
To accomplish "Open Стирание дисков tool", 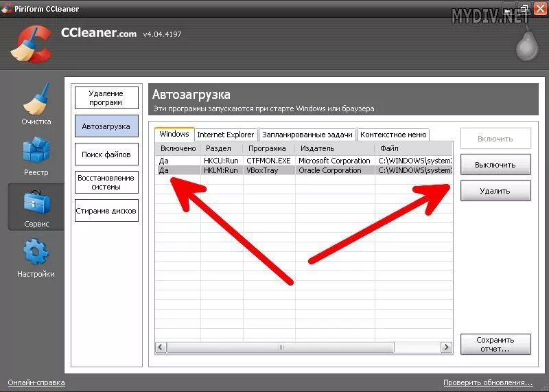I will pos(106,211).
